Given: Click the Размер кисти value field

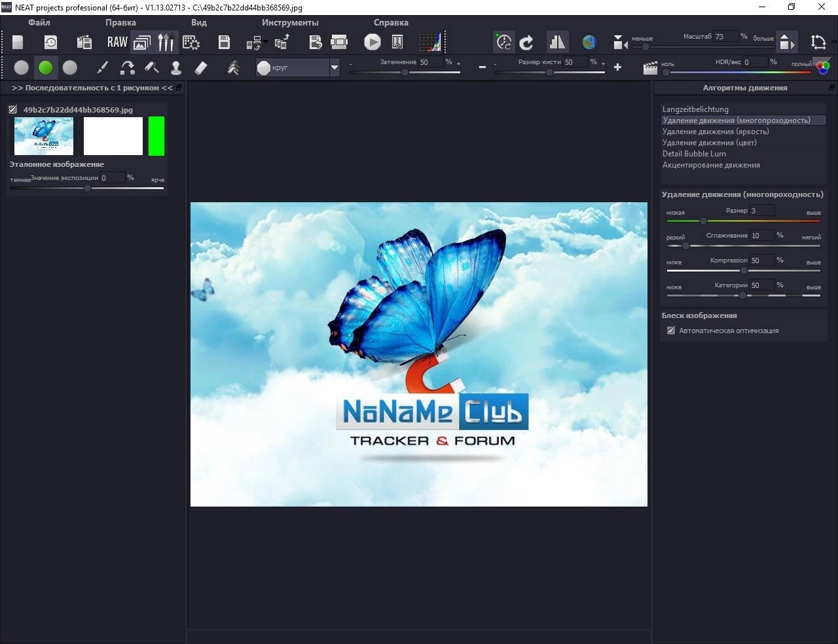Looking at the screenshot, I should click(x=574, y=62).
